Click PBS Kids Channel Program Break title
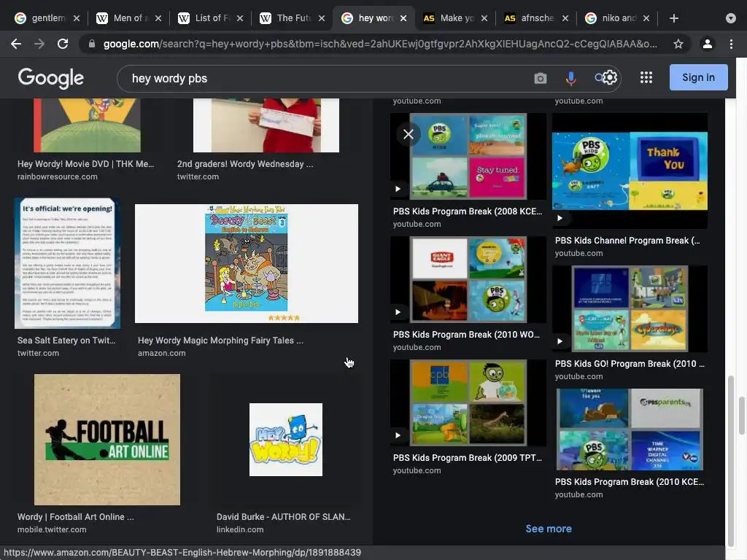Viewport: 747px width, 560px height. [x=627, y=241]
